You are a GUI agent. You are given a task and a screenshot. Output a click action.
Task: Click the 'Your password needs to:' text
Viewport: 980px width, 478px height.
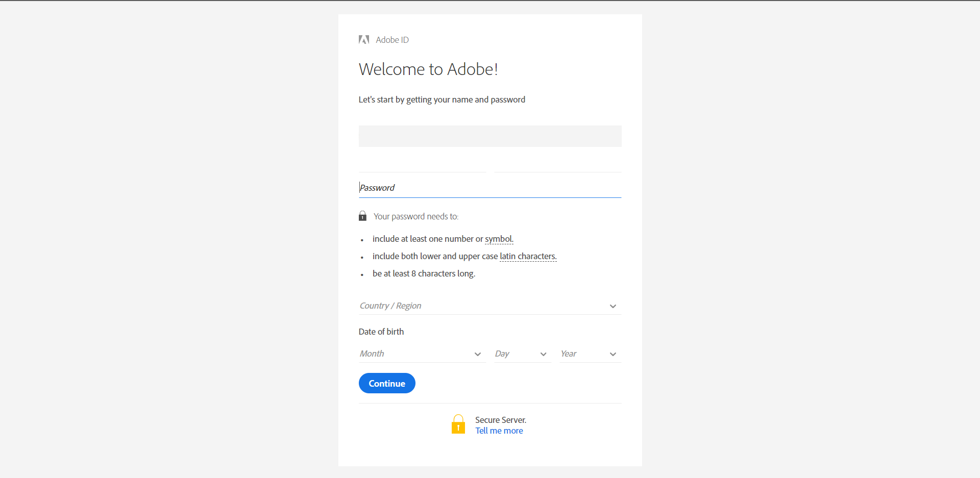(416, 216)
